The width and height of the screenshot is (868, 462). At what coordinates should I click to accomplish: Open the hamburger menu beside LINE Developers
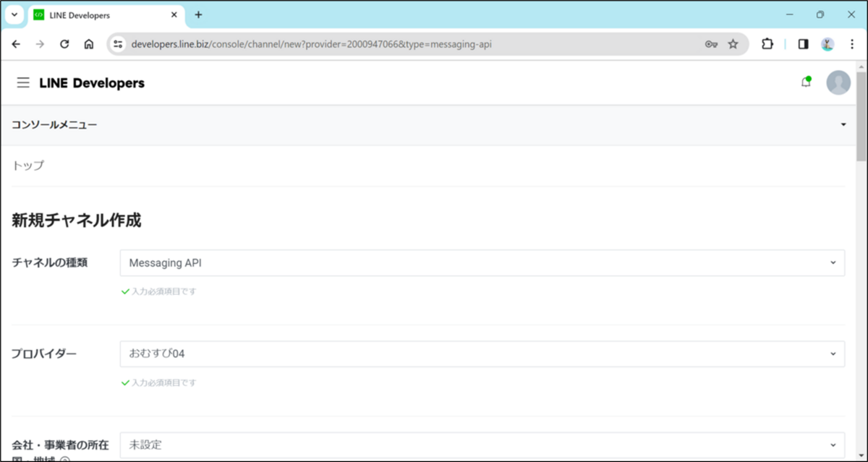click(x=23, y=83)
